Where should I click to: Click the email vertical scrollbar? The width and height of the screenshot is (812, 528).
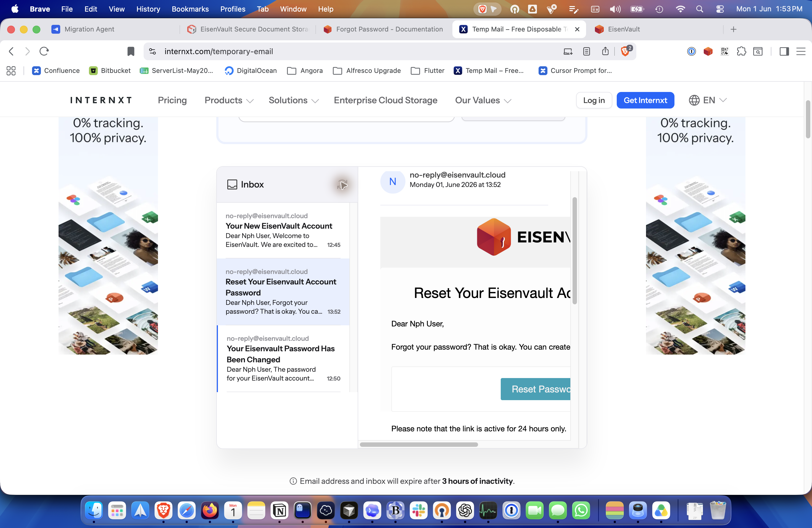(x=574, y=251)
